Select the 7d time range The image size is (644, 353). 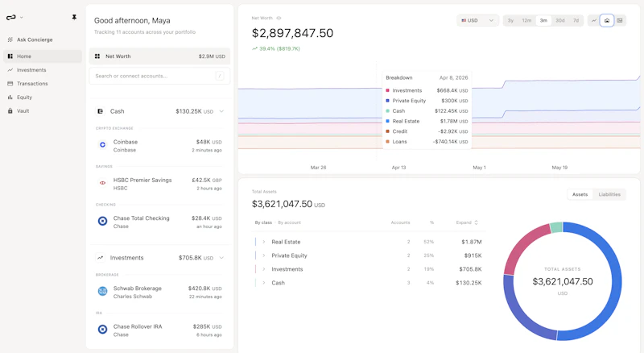point(576,20)
